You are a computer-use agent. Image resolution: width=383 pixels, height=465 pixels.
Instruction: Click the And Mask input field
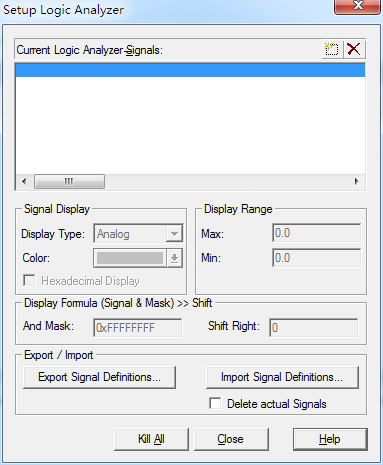(138, 328)
